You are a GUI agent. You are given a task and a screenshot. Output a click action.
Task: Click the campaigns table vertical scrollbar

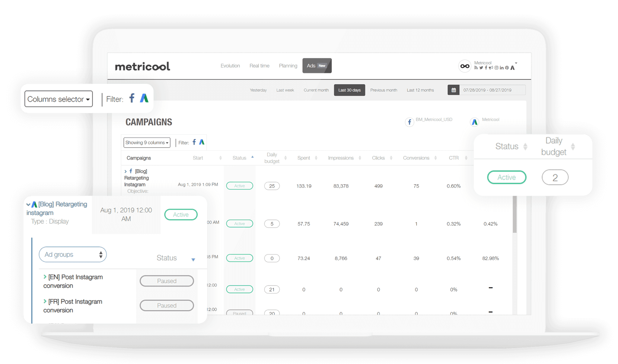[x=514, y=215]
